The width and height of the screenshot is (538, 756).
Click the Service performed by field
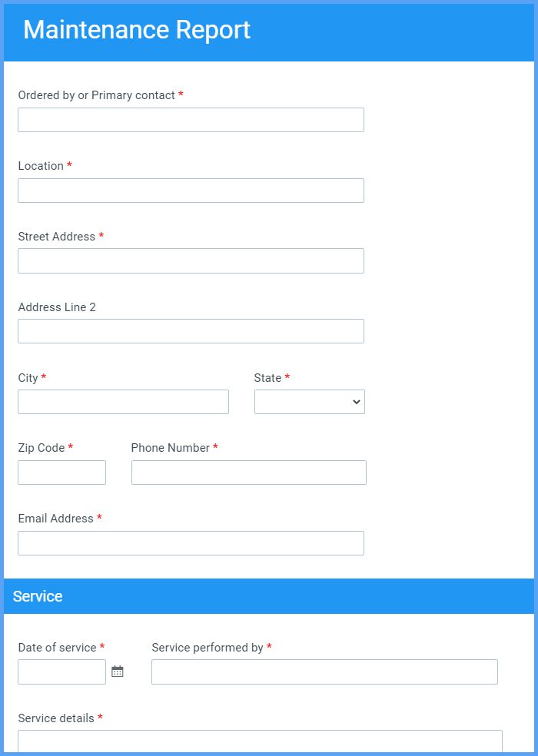coord(324,671)
